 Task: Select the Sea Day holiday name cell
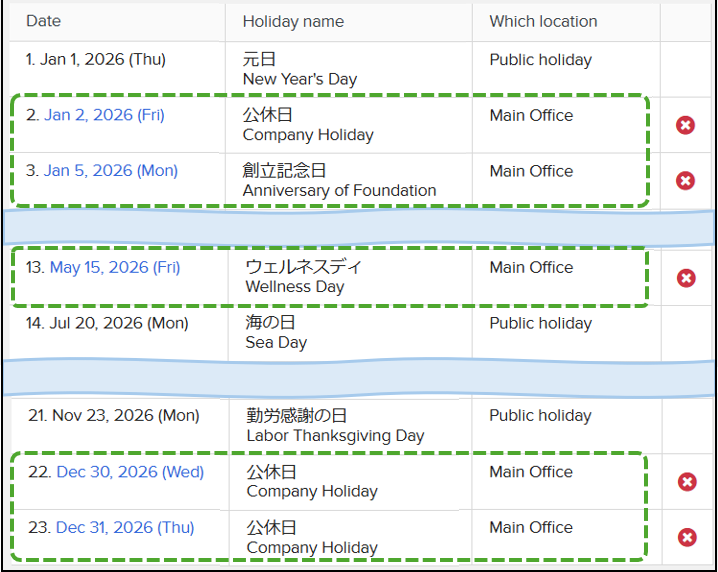350,333
